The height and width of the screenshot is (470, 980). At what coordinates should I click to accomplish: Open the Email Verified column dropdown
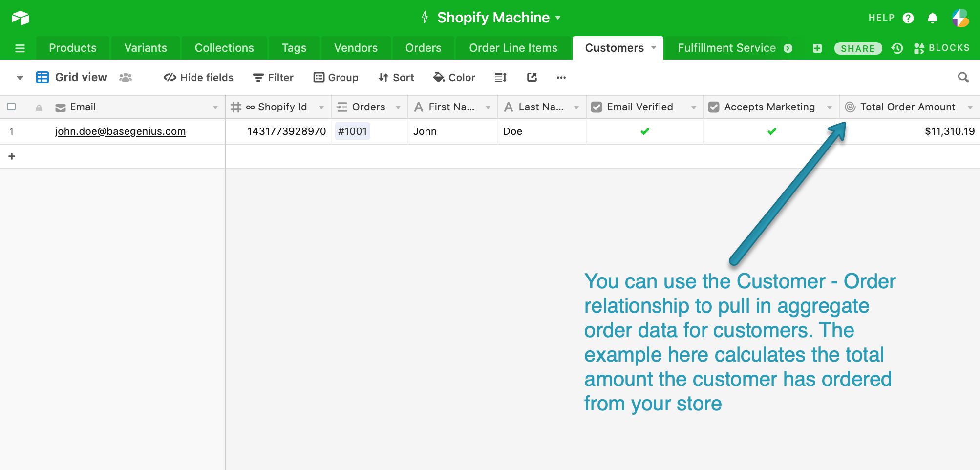coord(694,107)
